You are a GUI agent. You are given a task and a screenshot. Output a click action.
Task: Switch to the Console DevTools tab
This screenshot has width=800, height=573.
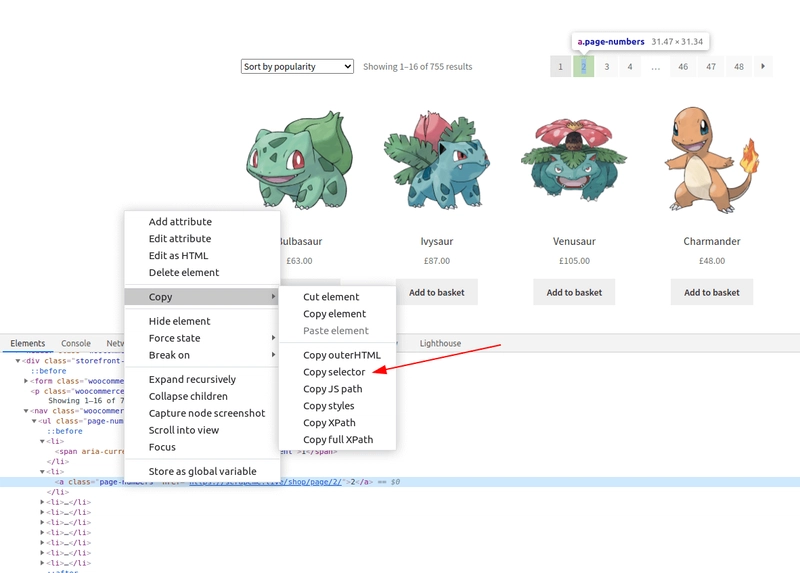(x=76, y=343)
